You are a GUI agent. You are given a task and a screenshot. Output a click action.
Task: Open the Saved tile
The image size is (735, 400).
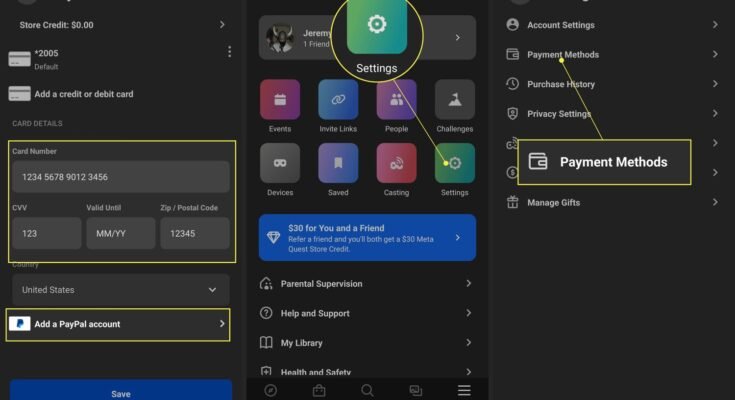coord(338,163)
